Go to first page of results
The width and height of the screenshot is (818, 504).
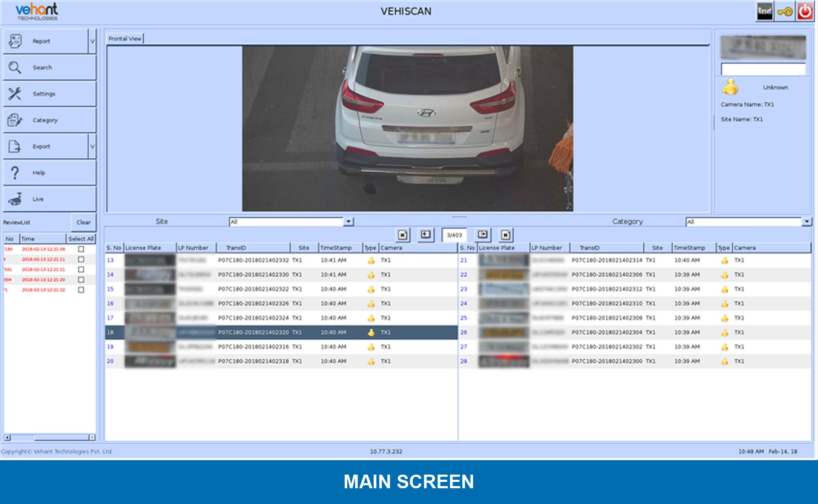403,235
